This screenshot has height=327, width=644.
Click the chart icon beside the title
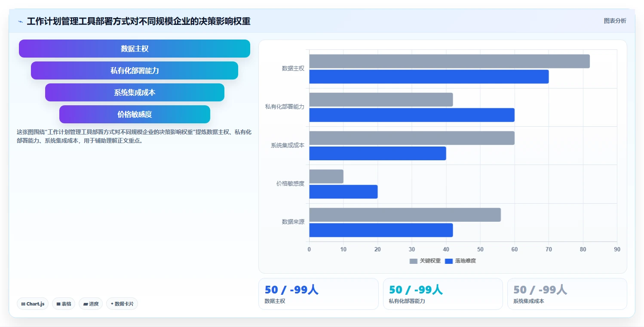pyautogui.click(x=20, y=21)
